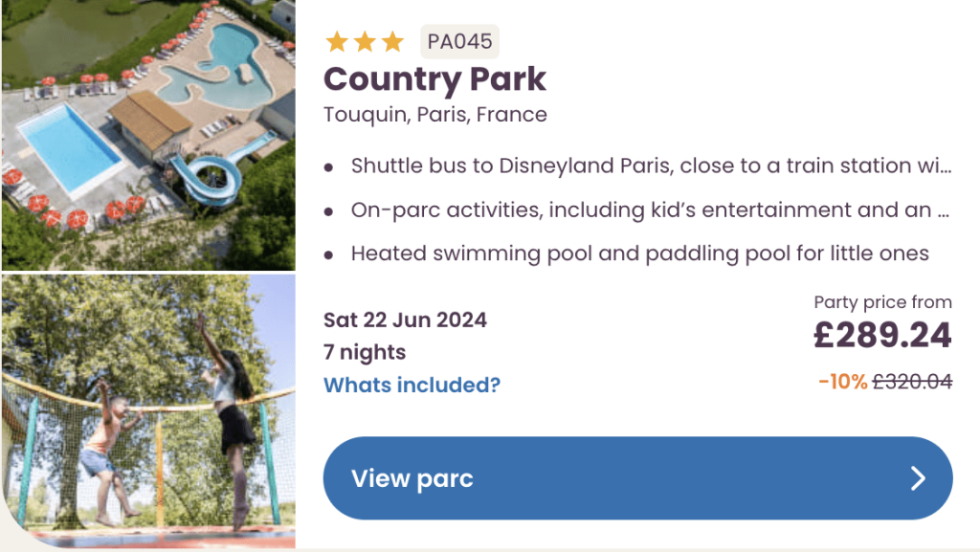Click the white arrow chevron on View parc button

click(x=917, y=478)
